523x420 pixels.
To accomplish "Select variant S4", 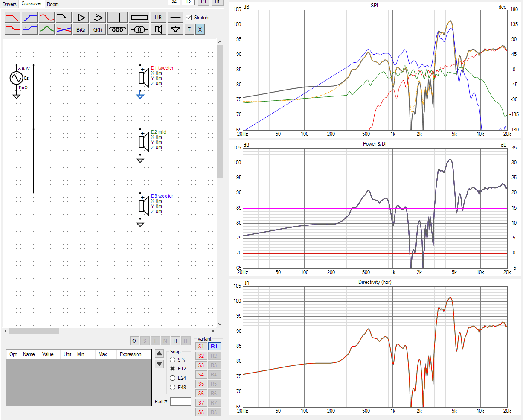I will [x=201, y=374].
